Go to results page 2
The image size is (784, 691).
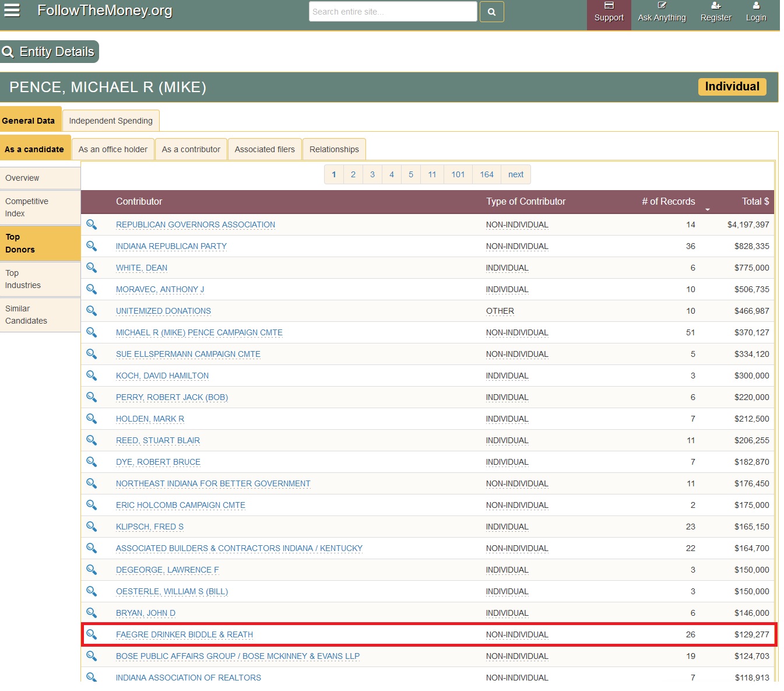click(x=353, y=174)
